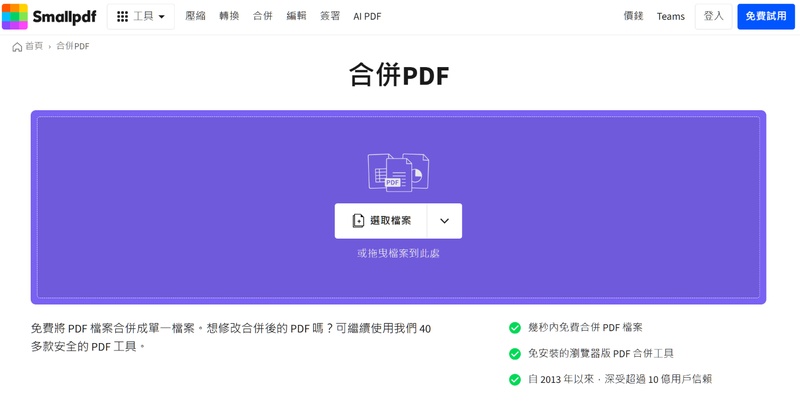
Task: Open the 合併 menu item
Action: [x=263, y=16]
